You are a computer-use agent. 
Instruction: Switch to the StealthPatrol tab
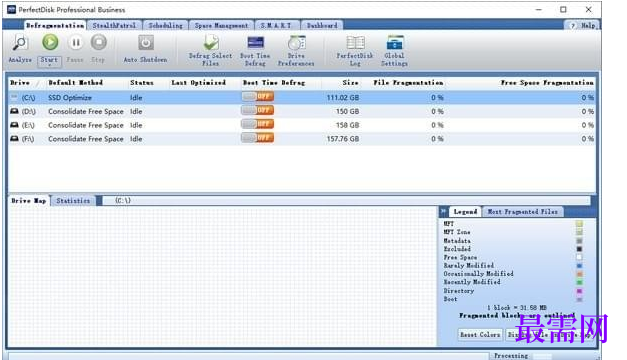click(x=114, y=25)
